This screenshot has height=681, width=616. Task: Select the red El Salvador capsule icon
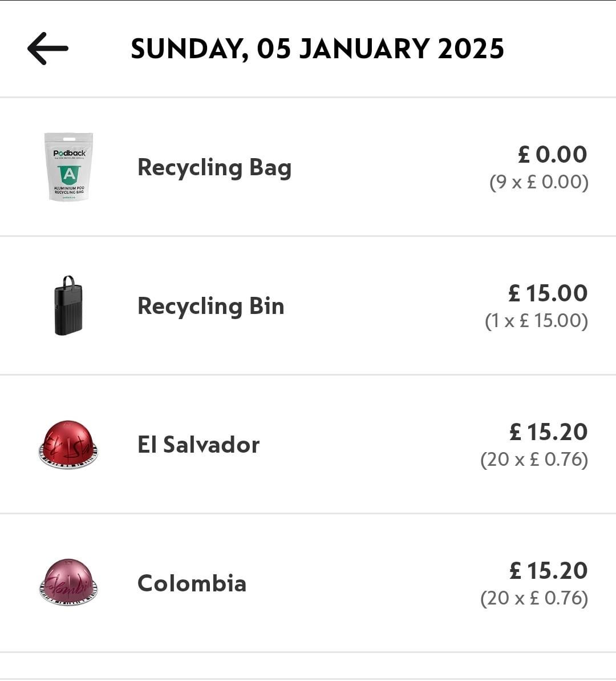pos(68,445)
